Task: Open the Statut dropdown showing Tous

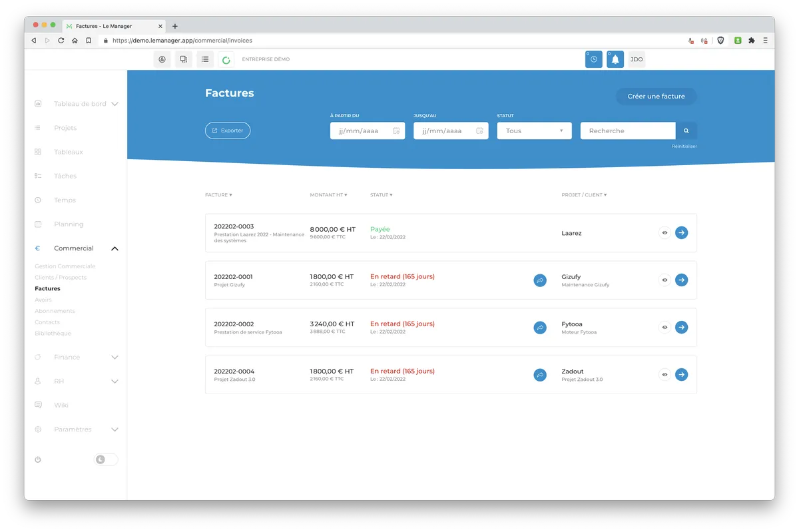Action: click(535, 131)
